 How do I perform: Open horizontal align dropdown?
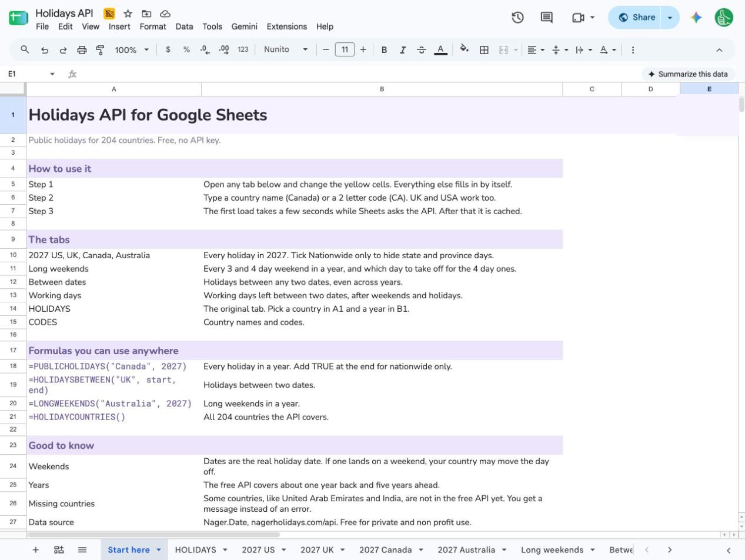[536, 50]
